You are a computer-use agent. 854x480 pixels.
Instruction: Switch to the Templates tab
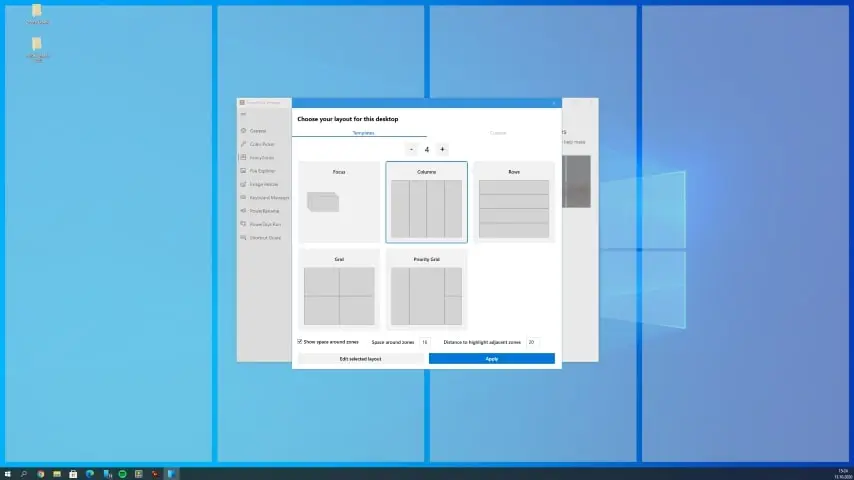pyautogui.click(x=363, y=132)
